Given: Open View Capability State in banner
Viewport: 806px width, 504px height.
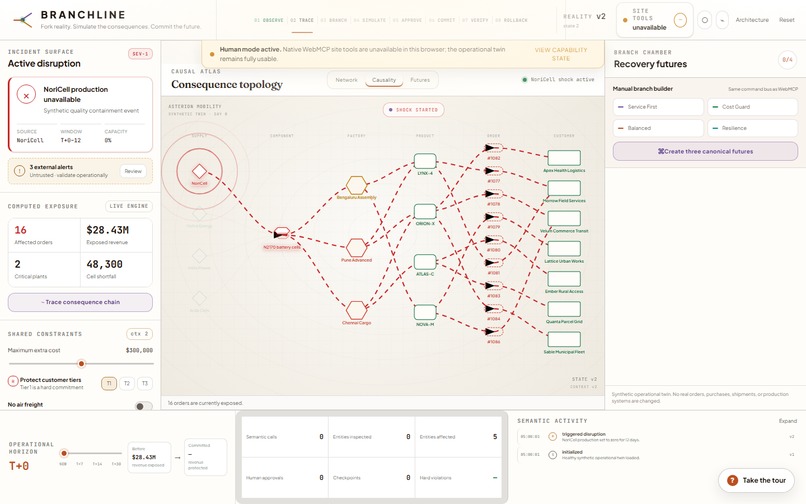Looking at the screenshot, I should pyautogui.click(x=561, y=54).
